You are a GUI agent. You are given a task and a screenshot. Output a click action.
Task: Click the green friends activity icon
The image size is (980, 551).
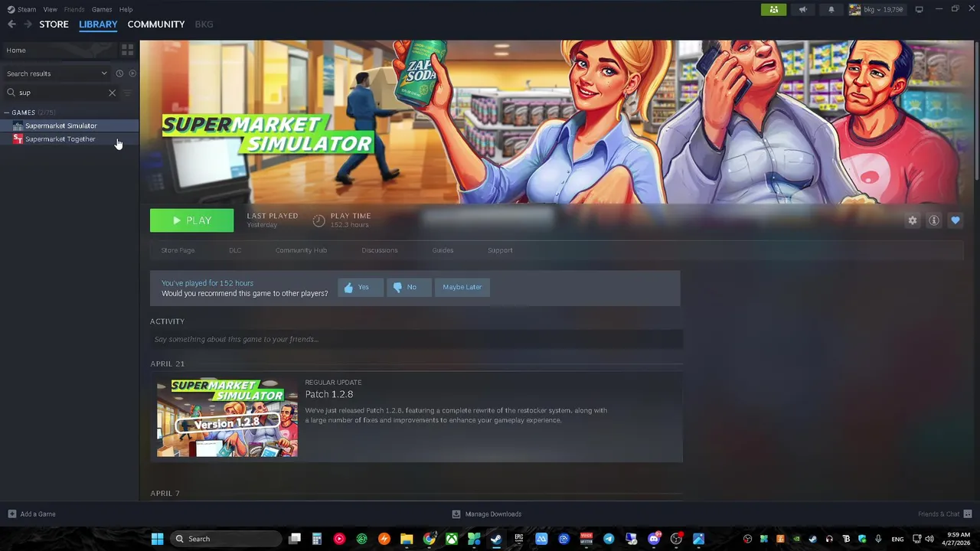tap(773, 10)
